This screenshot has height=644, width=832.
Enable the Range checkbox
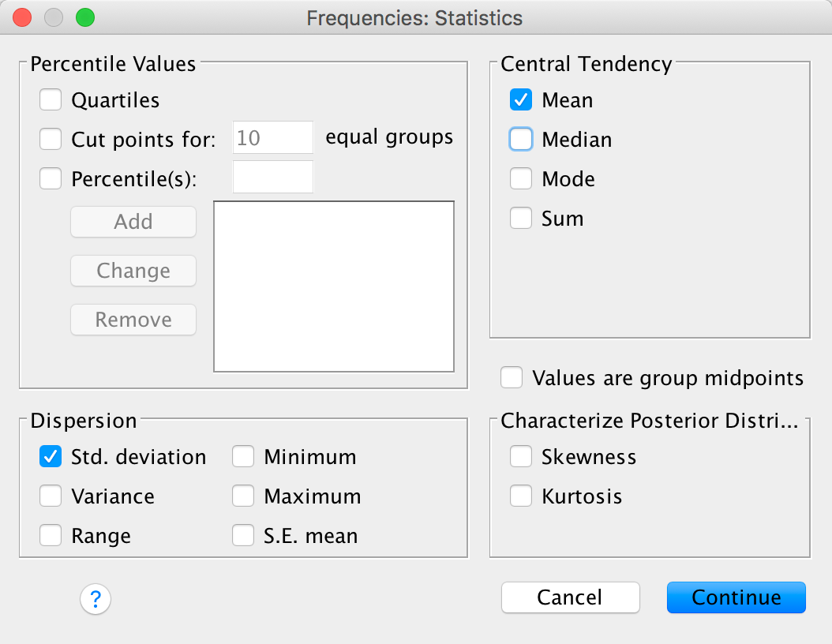(x=51, y=536)
